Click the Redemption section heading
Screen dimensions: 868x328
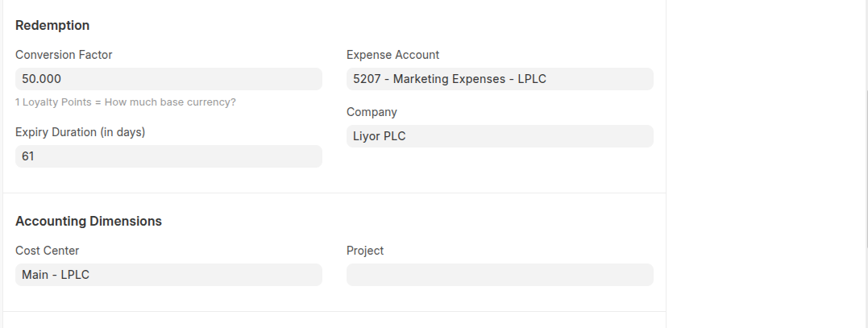52,25
